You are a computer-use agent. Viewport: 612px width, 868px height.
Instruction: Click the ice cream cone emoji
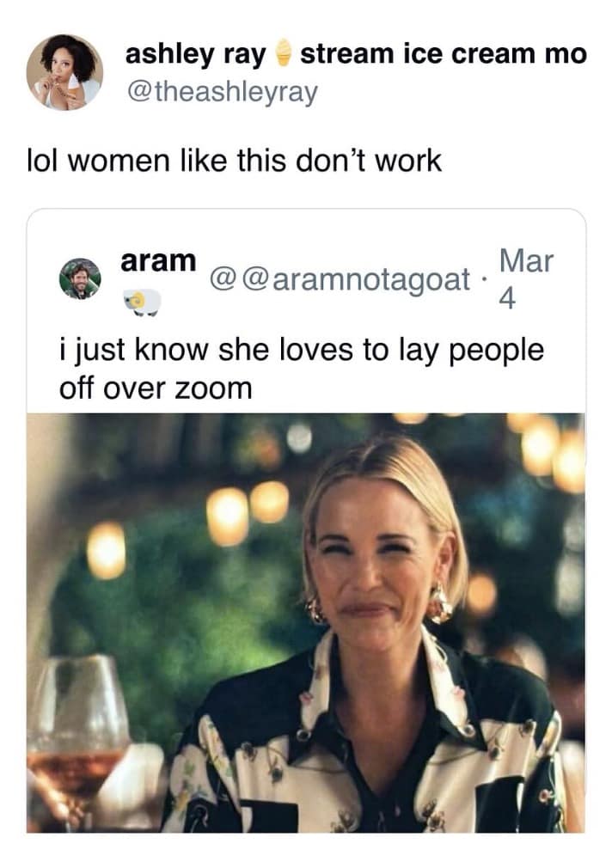[x=284, y=53]
